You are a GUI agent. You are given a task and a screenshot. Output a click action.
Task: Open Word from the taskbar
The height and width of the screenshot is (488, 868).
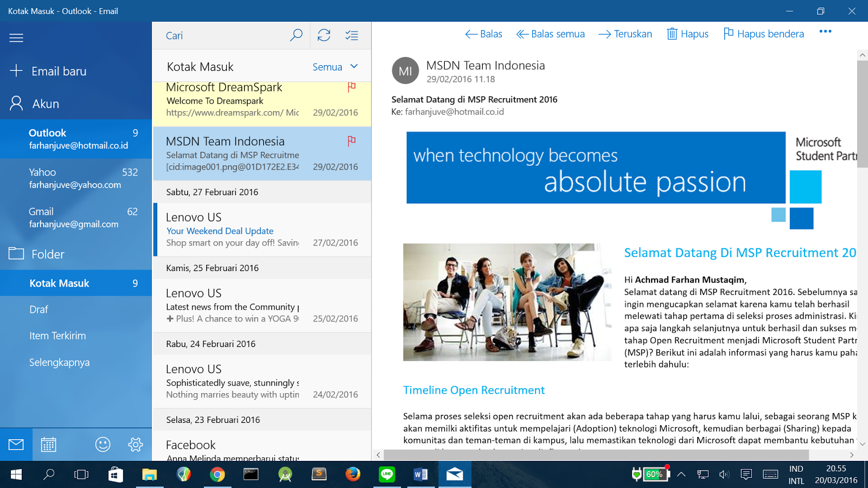click(420, 474)
